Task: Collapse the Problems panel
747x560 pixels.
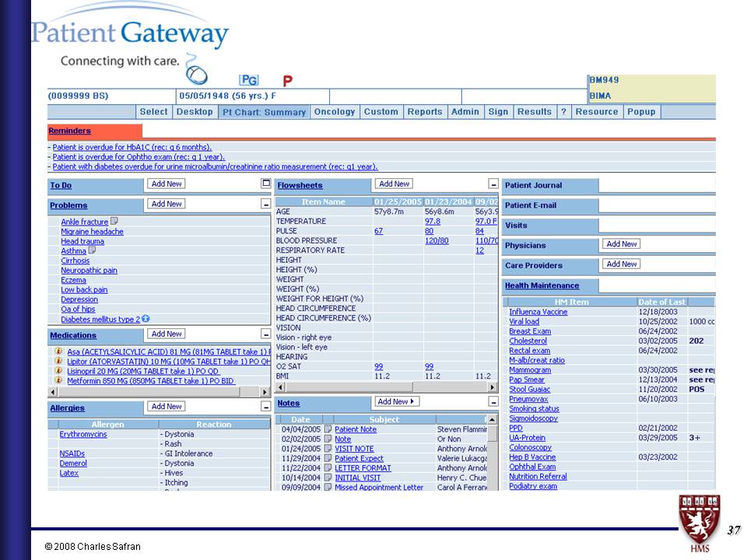Action: click(x=266, y=204)
